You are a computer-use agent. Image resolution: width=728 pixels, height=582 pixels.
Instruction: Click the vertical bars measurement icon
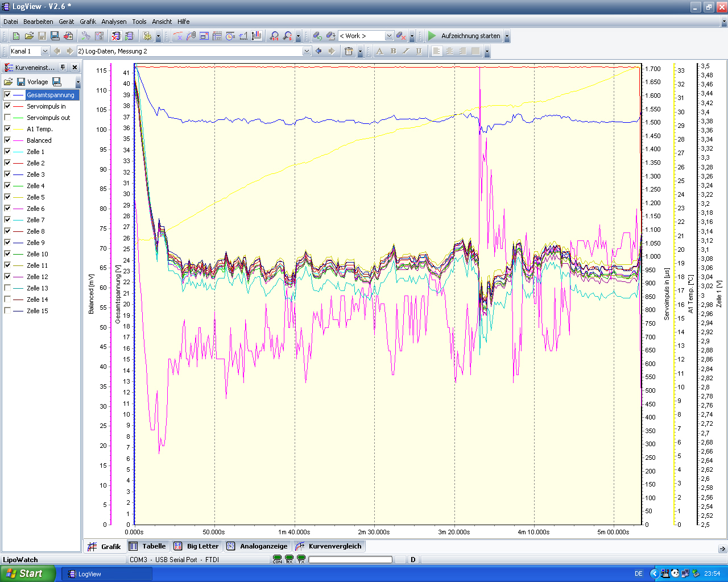click(x=257, y=36)
